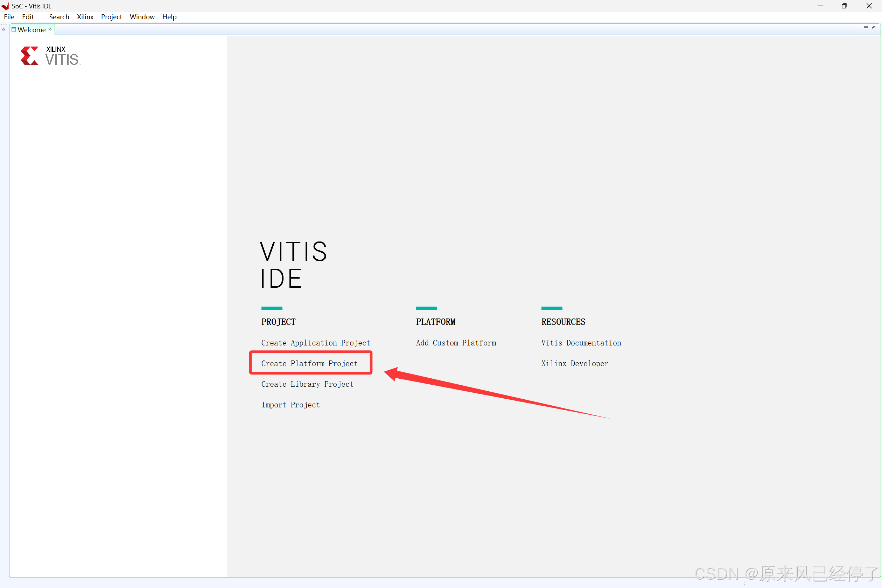The width and height of the screenshot is (882, 588).
Task: Click Create Platform Project link
Action: [309, 363]
